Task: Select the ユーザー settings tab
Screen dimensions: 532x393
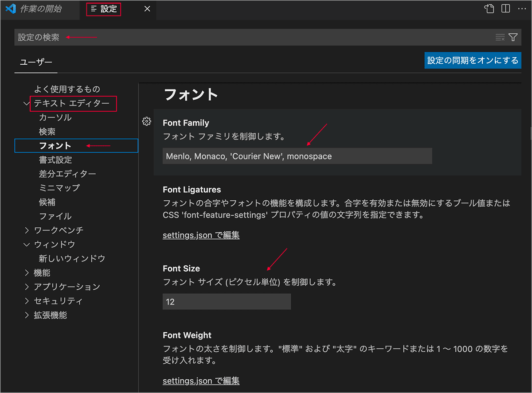Action: (x=36, y=62)
